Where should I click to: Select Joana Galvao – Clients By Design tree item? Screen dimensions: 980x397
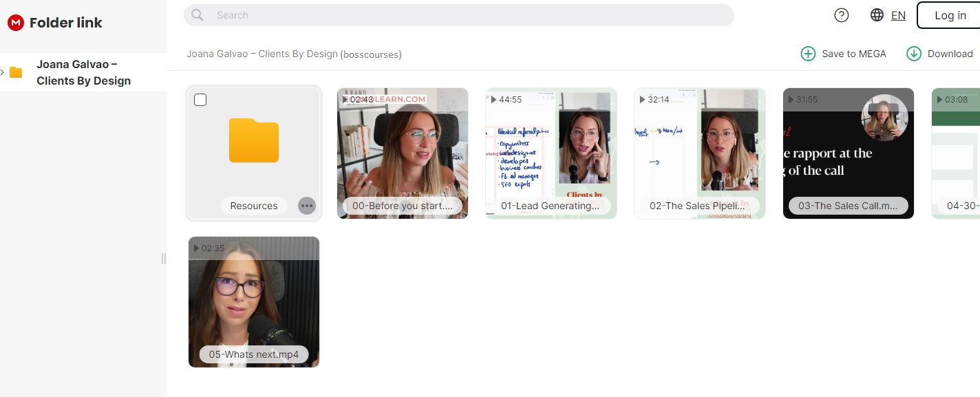pyautogui.click(x=83, y=72)
